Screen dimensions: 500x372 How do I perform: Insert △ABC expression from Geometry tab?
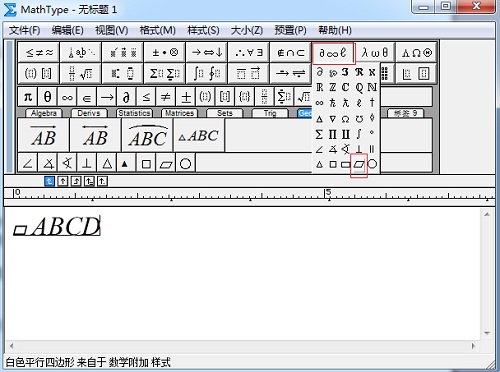click(199, 135)
